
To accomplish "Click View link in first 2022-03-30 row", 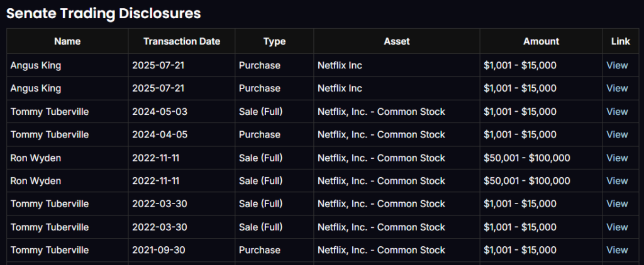I will pos(616,203).
